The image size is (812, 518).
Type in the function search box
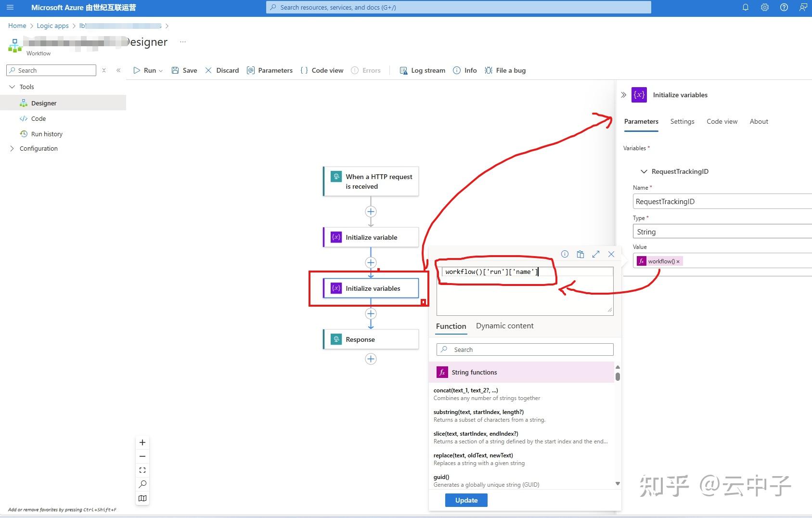pos(524,350)
